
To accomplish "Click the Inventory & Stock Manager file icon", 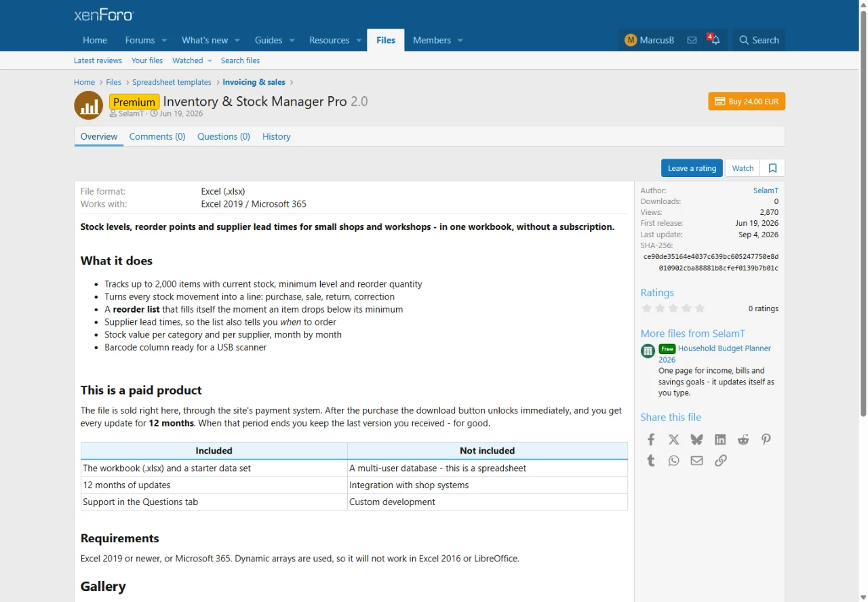I will point(88,105).
